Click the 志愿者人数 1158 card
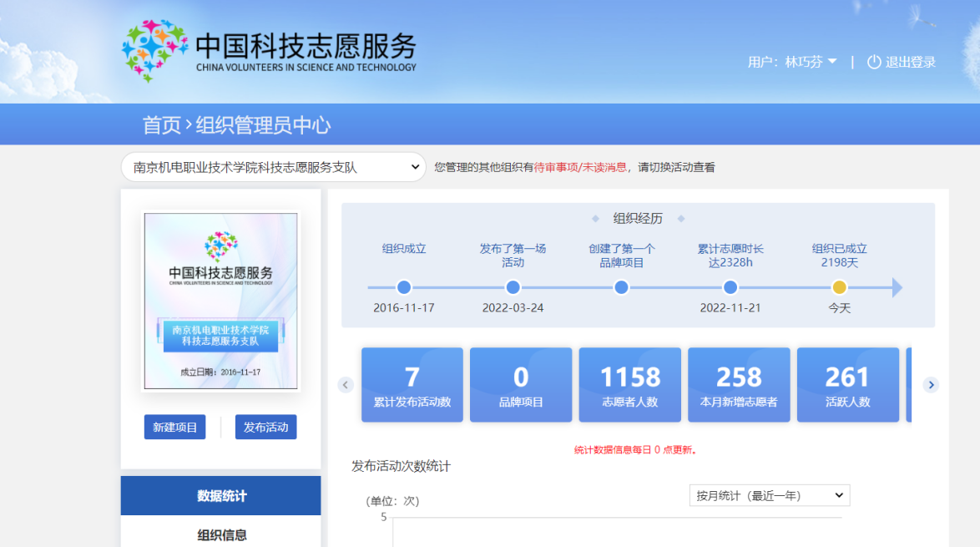 click(629, 385)
